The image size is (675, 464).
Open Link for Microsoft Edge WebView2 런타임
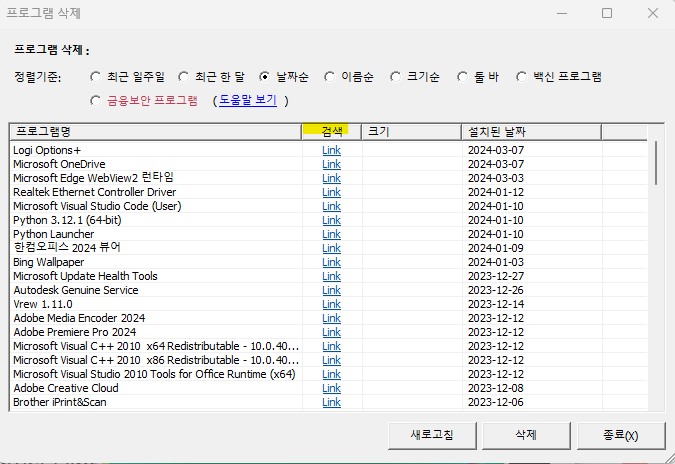click(x=331, y=178)
